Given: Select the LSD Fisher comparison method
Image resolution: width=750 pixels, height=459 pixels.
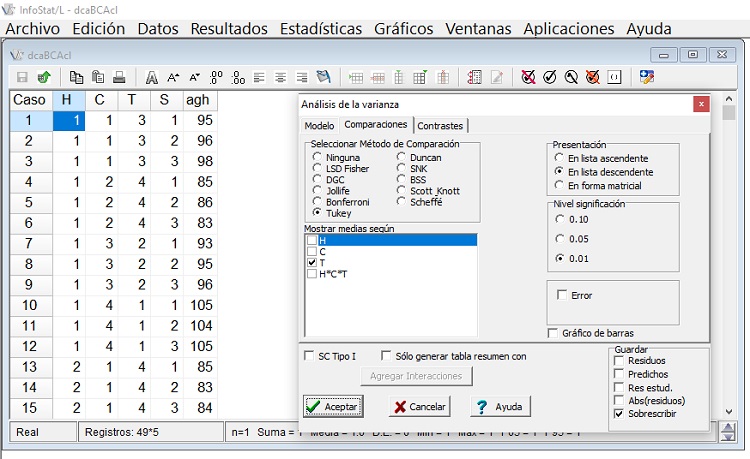Looking at the screenshot, I should tap(317, 169).
